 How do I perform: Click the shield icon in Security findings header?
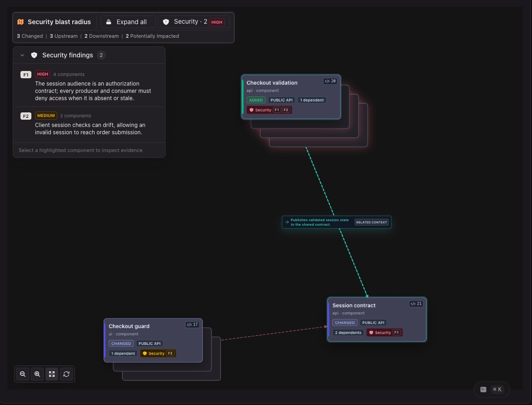34,55
